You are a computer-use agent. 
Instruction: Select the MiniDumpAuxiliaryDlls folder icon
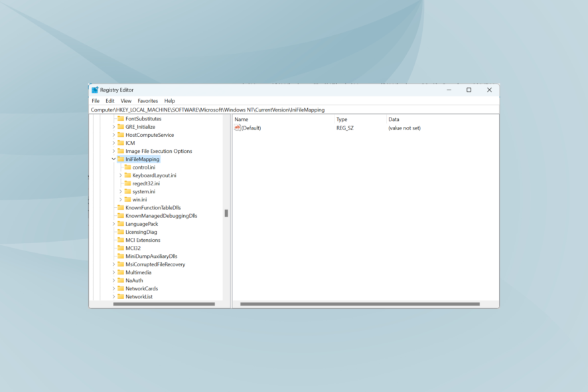pos(121,256)
